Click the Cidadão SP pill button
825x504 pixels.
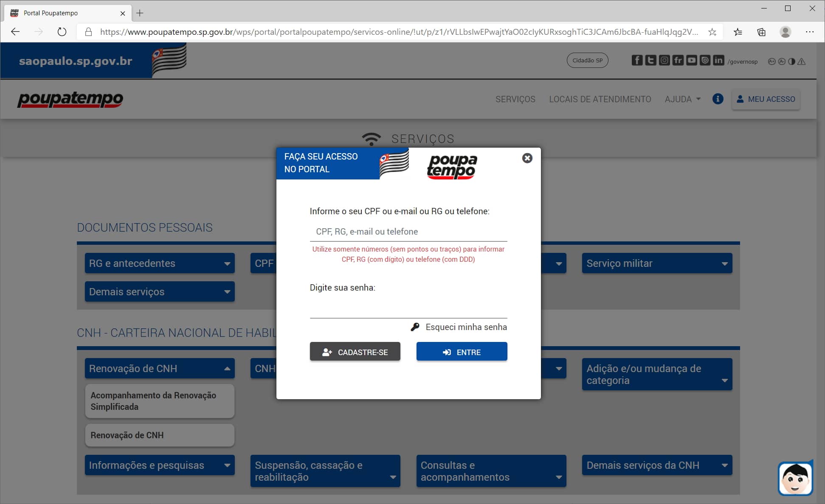[x=587, y=60]
